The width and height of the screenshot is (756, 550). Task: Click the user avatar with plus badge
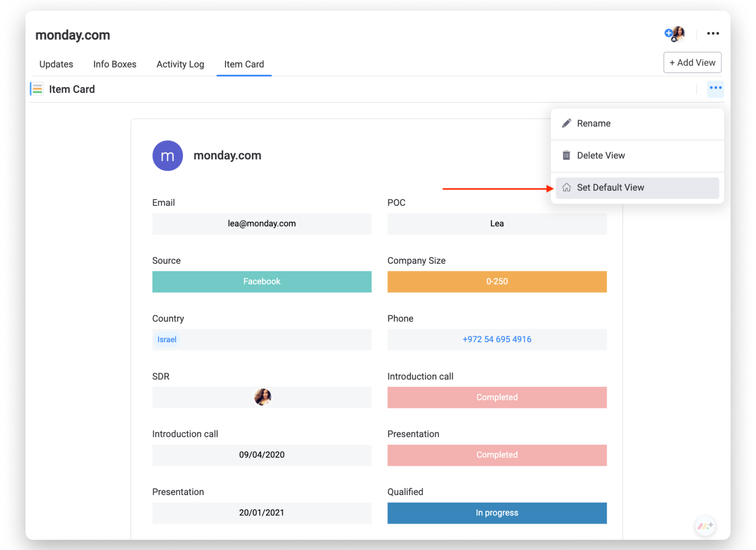pyautogui.click(x=675, y=34)
